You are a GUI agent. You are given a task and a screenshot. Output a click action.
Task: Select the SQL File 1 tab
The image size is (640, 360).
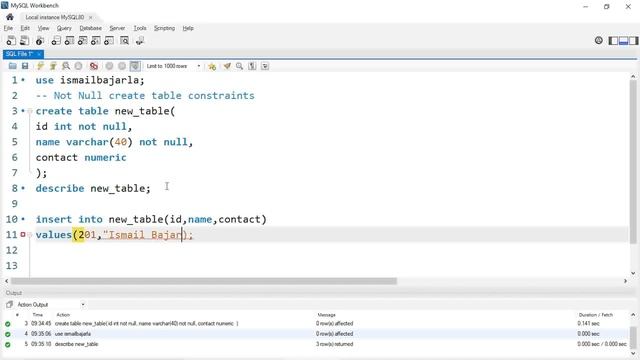(19, 54)
